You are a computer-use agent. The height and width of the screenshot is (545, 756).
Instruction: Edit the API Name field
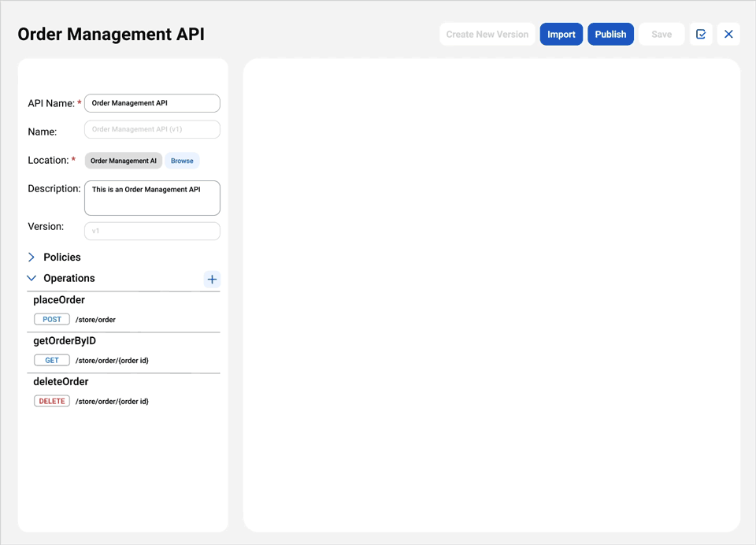(151, 102)
